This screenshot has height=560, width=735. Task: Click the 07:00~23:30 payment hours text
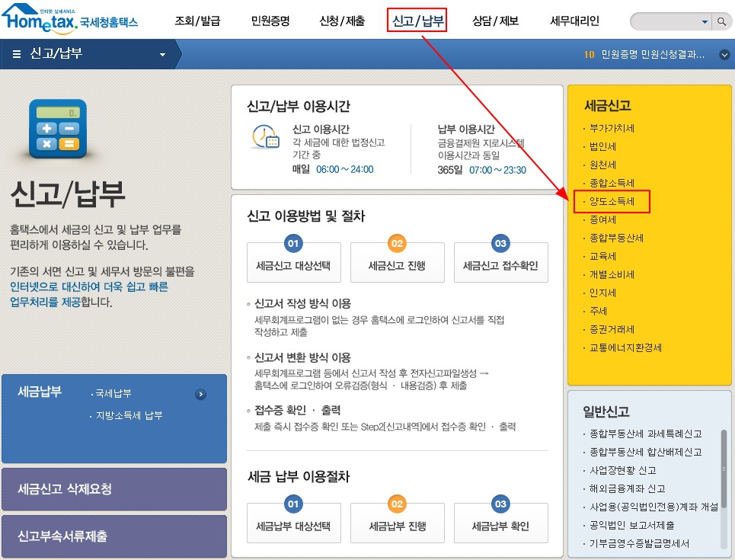pyautogui.click(x=497, y=170)
